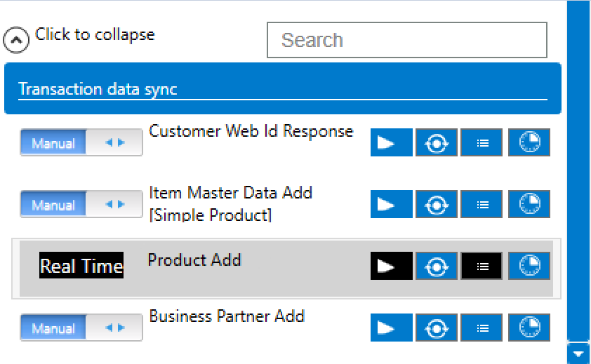Toggle Manual mode for Customer Web Id Response
Viewport: 591px width, 364px height.
pyautogui.click(x=81, y=143)
